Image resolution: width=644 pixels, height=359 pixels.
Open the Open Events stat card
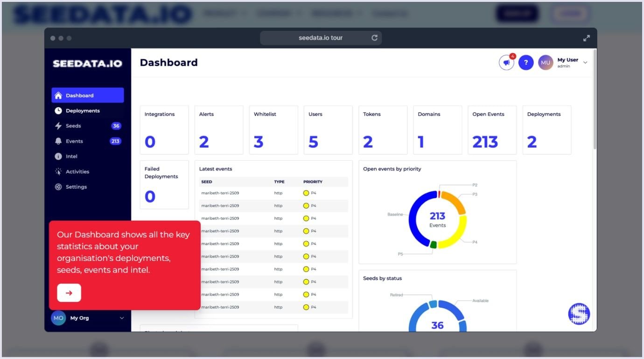pos(492,130)
